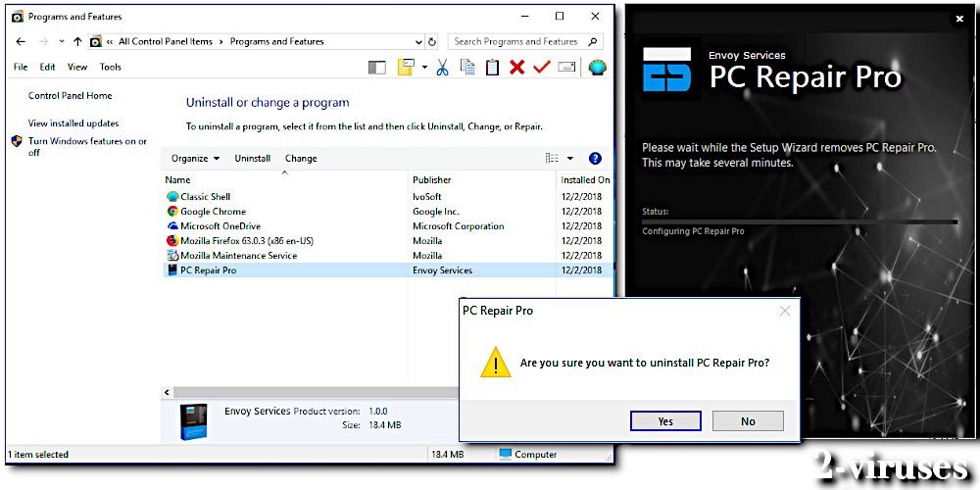
Task: Click horizontal scrollbar left arrow
Action: click(167, 393)
